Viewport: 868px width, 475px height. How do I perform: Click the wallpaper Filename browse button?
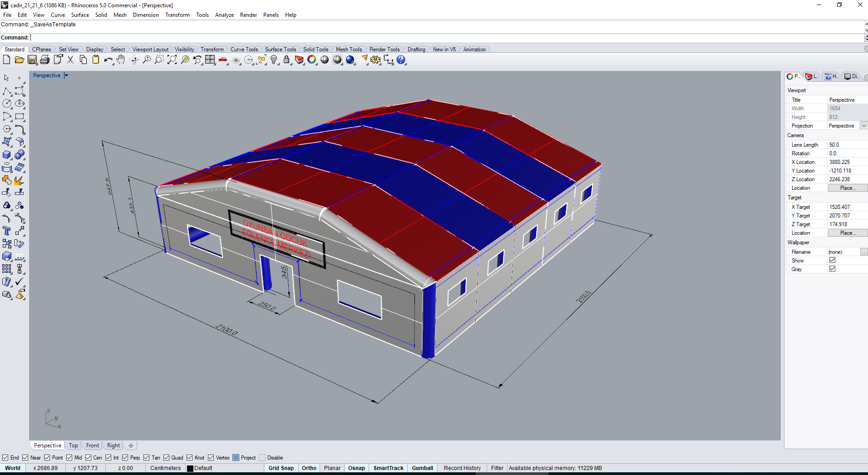click(863, 252)
